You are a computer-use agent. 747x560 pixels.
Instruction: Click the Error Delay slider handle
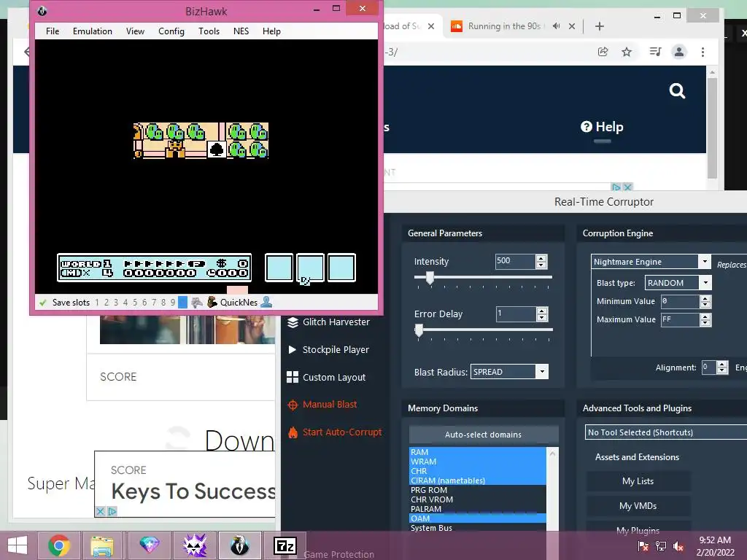click(419, 330)
